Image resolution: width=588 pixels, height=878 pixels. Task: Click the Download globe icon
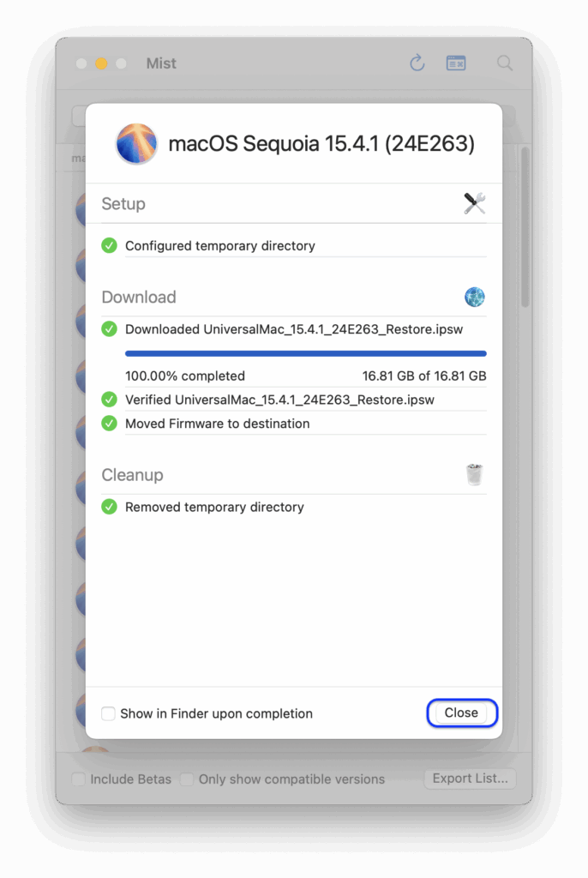pyautogui.click(x=474, y=298)
